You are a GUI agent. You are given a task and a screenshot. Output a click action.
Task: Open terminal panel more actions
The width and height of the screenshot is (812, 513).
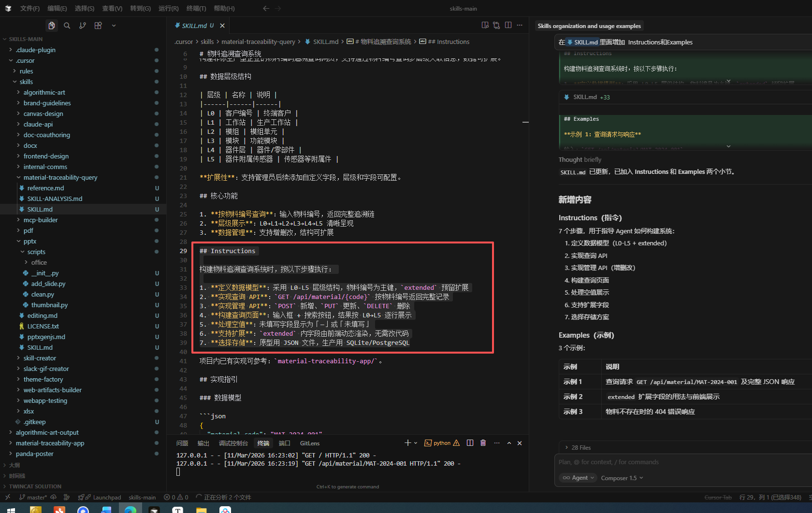tap(497, 443)
